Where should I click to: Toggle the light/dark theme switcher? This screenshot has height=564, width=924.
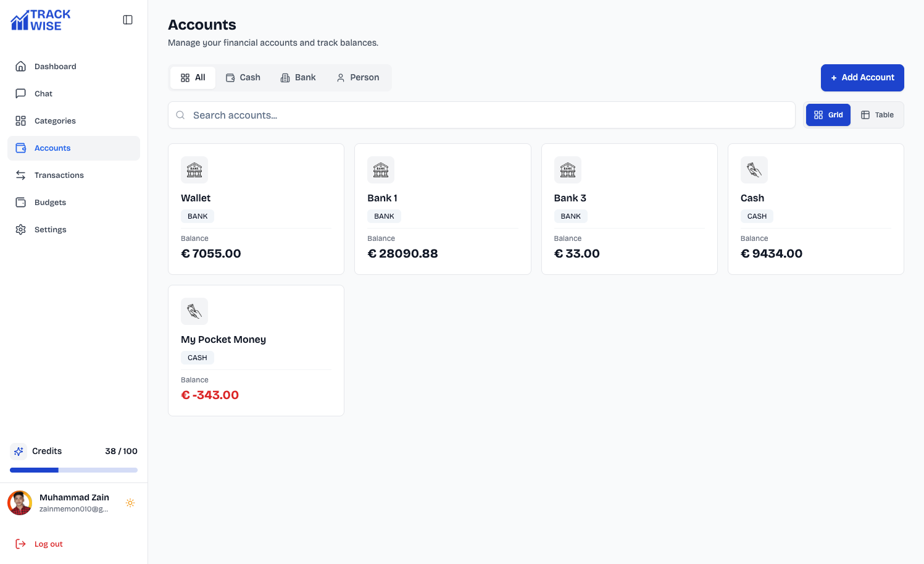click(x=130, y=502)
